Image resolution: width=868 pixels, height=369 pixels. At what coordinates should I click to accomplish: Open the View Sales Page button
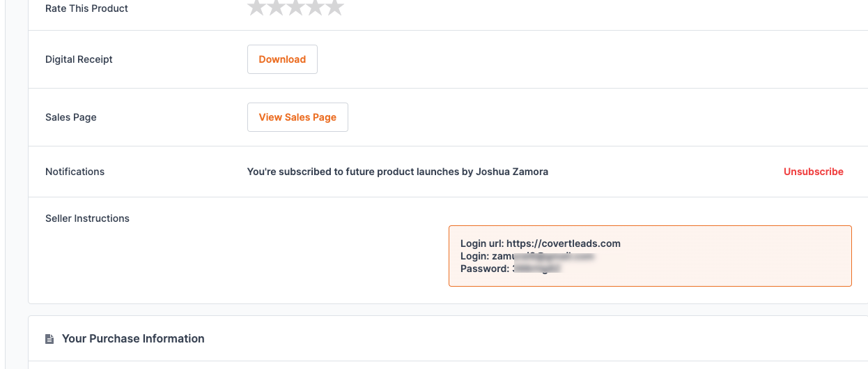click(x=297, y=117)
